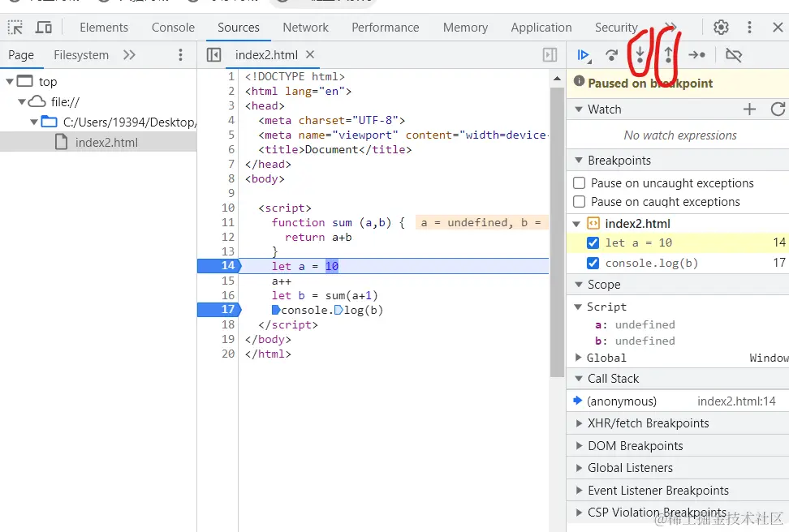Open DevTools settings gear
This screenshot has height=532, width=789.
tap(721, 27)
